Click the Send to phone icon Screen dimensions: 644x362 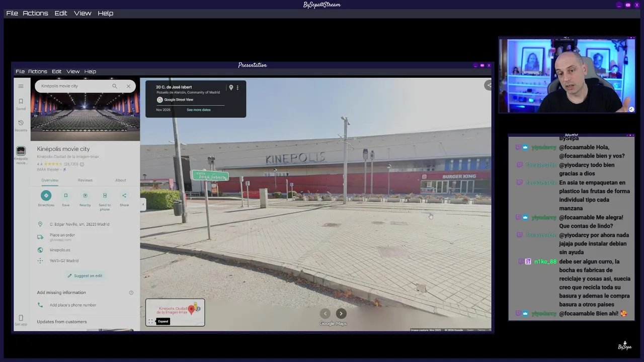pyautogui.click(x=105, y=196)
